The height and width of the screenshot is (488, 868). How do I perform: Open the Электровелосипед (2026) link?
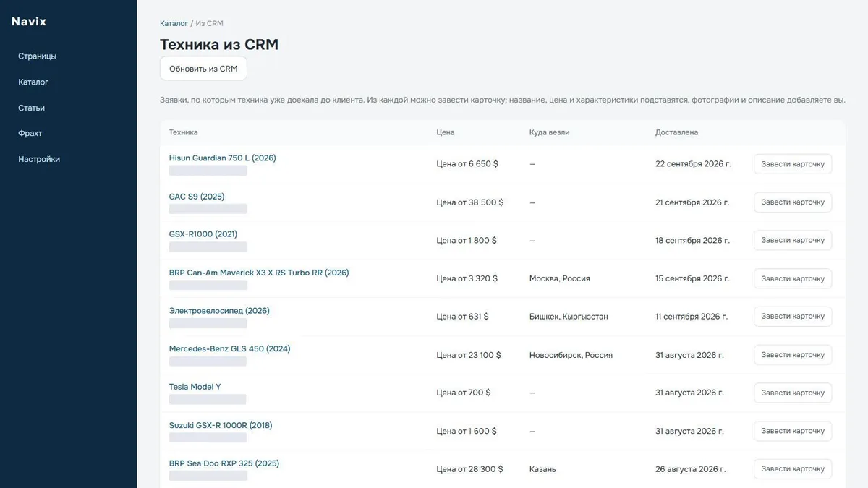tap(219, 311)
